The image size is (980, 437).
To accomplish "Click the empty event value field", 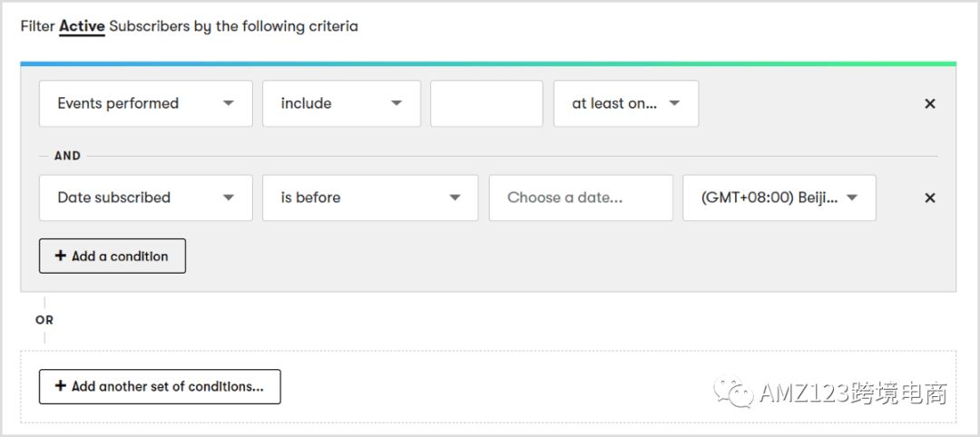I will click(x=486, y=103).
